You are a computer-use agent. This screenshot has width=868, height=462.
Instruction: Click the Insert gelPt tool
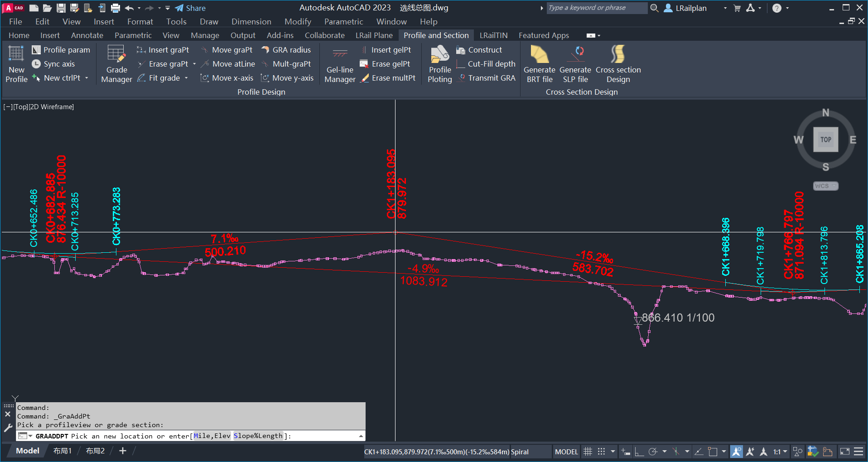pos(386,50)
